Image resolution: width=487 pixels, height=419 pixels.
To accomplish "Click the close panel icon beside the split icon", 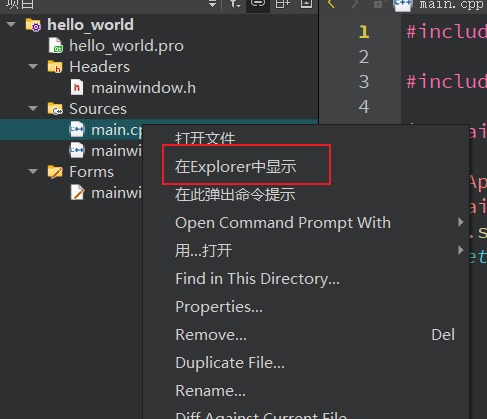I will click(306, 4).
